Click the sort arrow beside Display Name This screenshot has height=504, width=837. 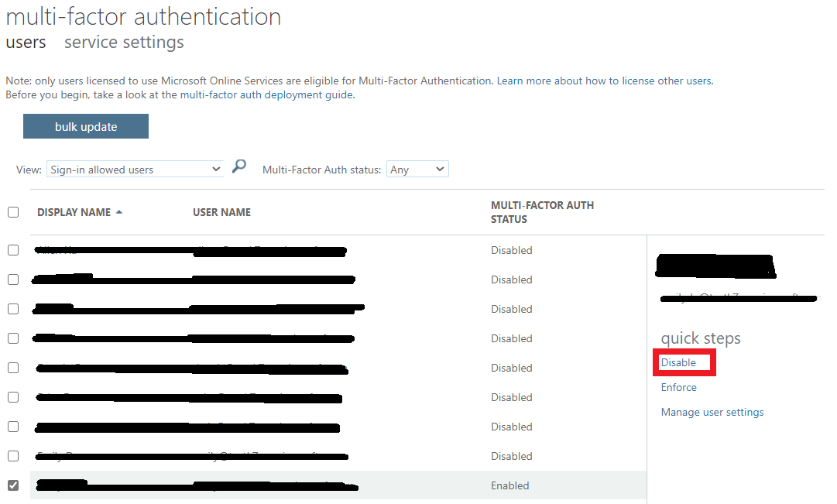[x=119, y=212]
